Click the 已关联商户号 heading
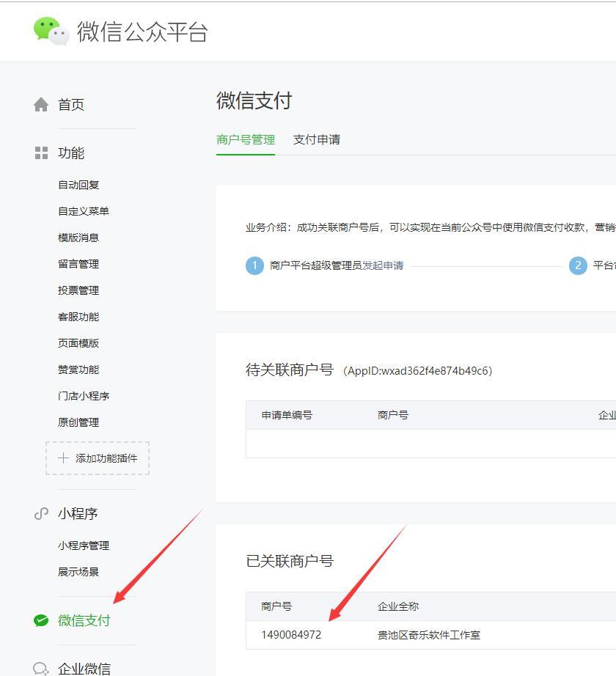Image resolution: width=616 pixels, height=676 pixels. coord(290,562)
